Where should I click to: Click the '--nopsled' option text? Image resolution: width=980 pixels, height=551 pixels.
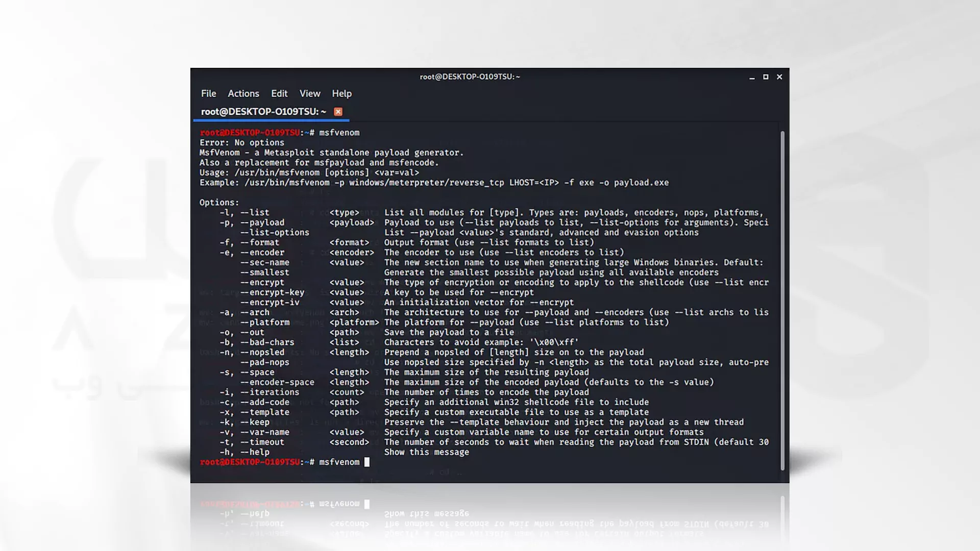pyautogui.click(x=262, y=352)
